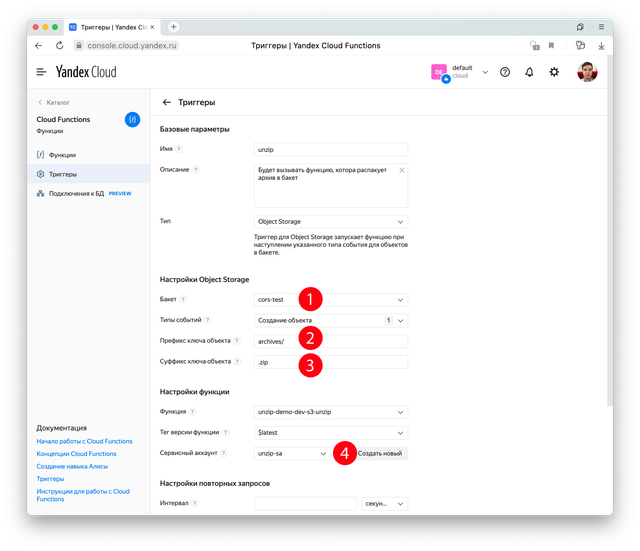Click the browser page reload icon

pyautogui.click(x=60, y=45)
